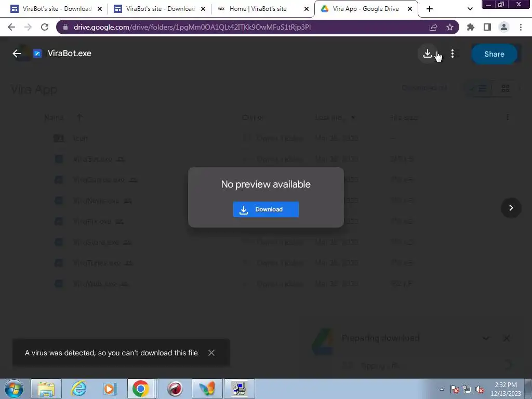Click the butterfly app taskbar icon
The width and height of the screenshot is (532, 399).
tap(207, 389)
